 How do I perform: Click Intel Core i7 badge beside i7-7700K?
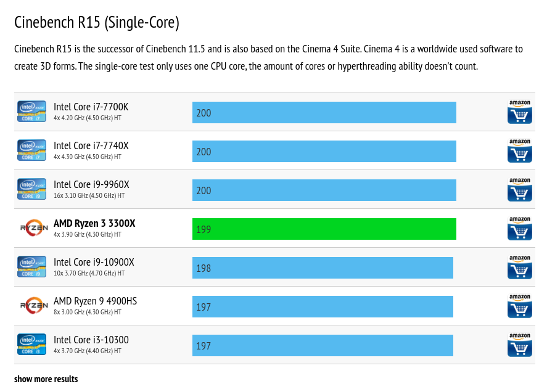pos(32,112)
